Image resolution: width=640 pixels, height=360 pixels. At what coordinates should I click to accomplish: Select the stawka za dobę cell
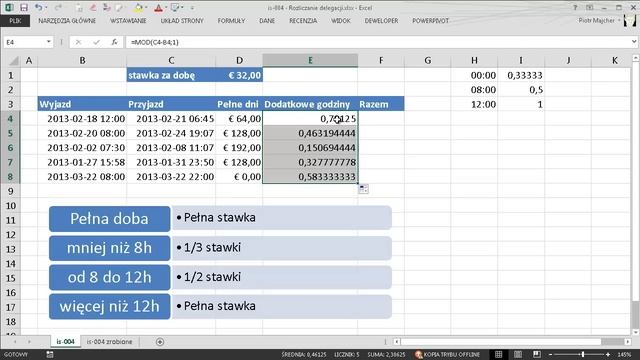[x=171, y=75]
